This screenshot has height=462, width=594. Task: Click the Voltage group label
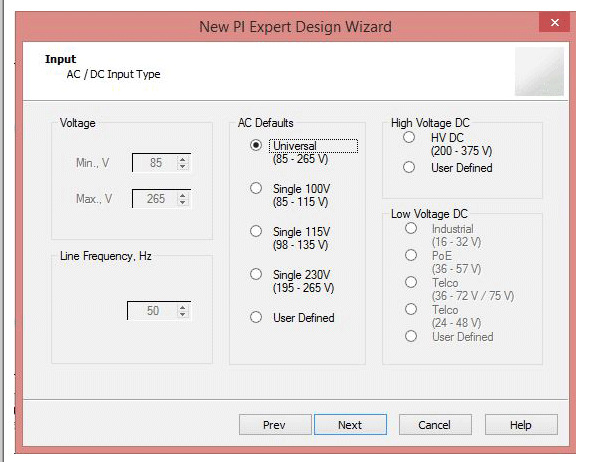point(78,123)
